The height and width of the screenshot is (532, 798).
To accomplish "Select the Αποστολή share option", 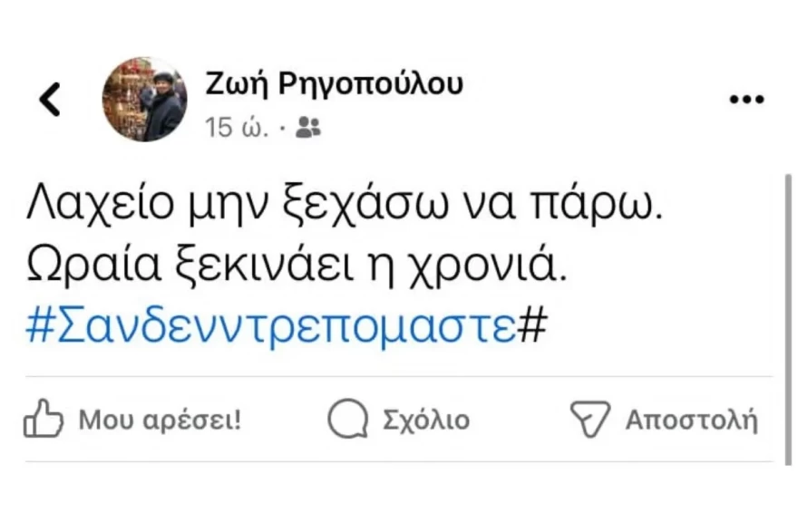I will click(x=692, y=418).
